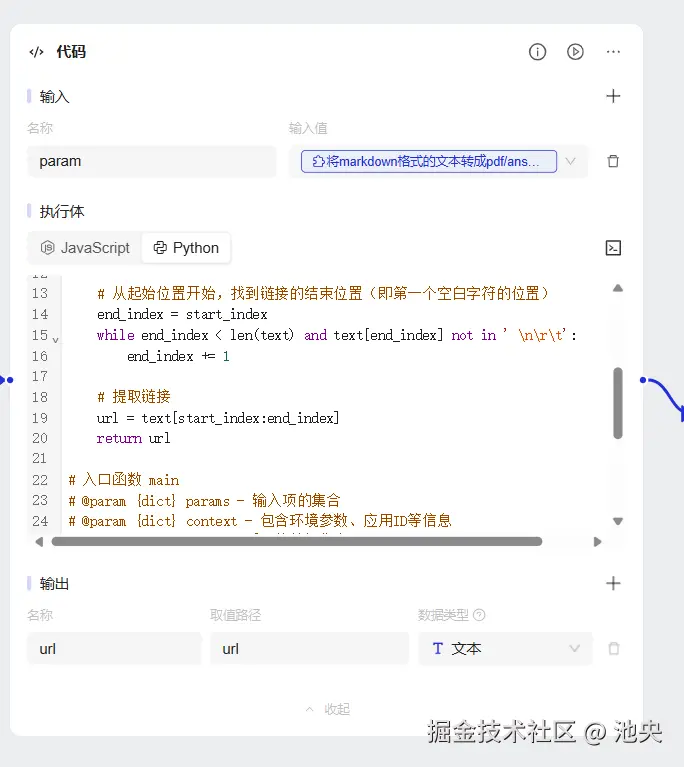
Task: Click the scroll-left arrow of editor
Action: (x=40, y=542)
